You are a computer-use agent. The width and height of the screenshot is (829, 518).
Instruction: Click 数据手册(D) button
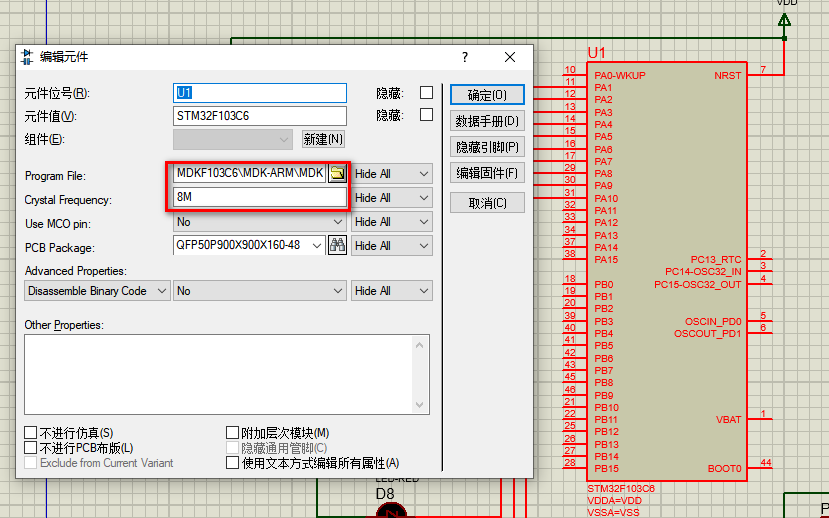(x=487, y=121)
